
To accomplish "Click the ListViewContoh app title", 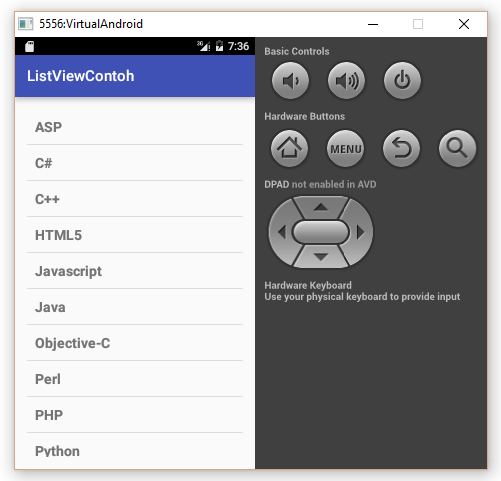I will pos(81,76).
